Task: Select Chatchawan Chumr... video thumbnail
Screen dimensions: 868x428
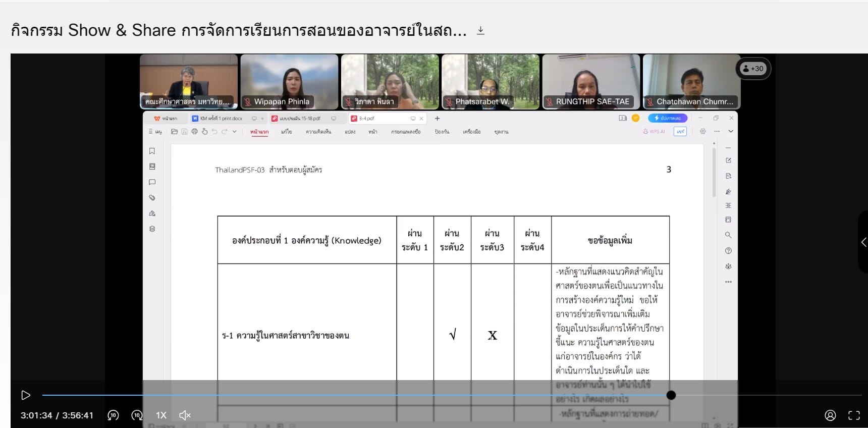Action: pyautogui.click(x=691, y=82)
